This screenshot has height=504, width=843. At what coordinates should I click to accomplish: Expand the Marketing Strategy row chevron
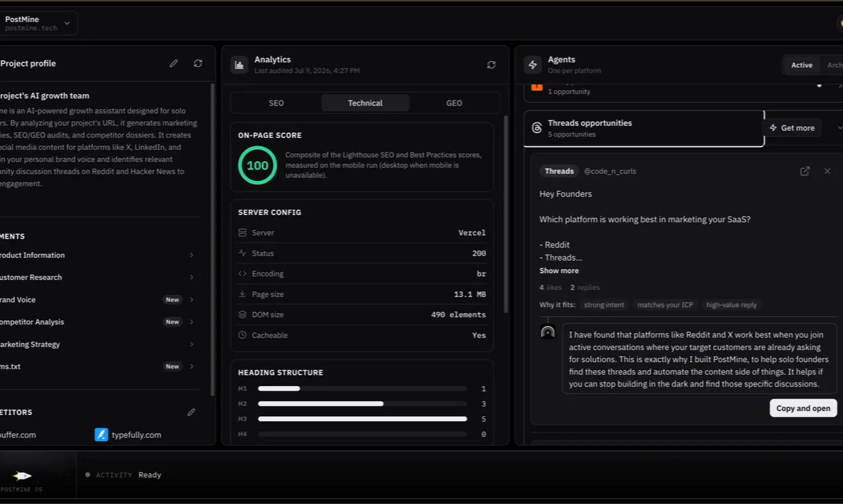coord(191,344)
